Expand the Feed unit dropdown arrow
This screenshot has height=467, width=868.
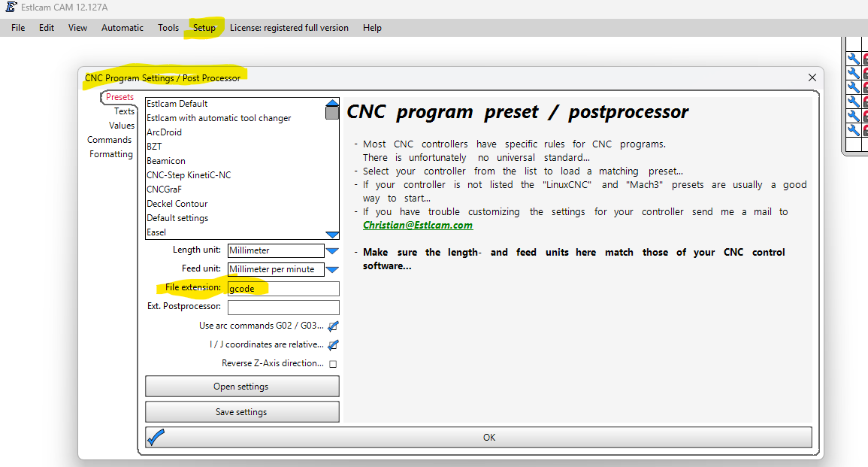pyautogui.click(x=332, y=270)
